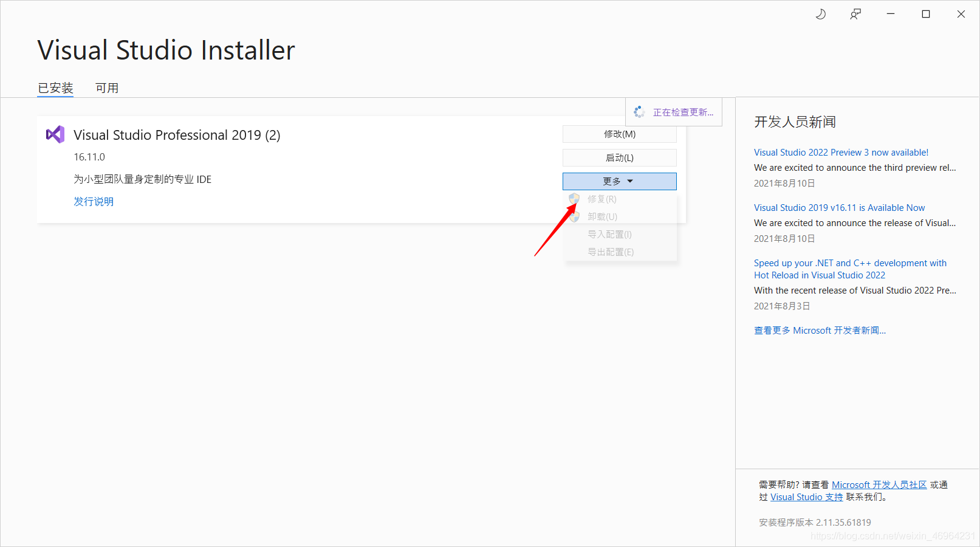The height and width of the screenshot is (547, 980).
Task: Click the 修改(M) button
Action: (619, 134)
